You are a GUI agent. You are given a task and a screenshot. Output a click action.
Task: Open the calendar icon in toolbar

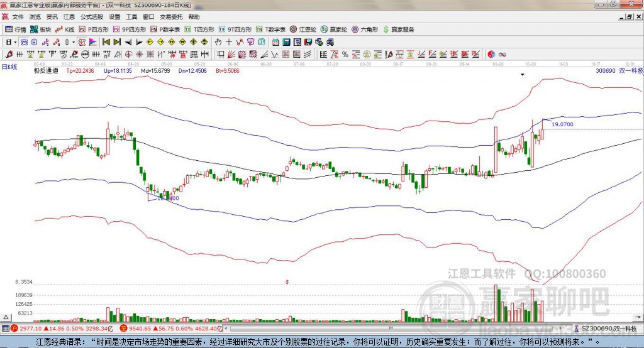coord(275,42)
